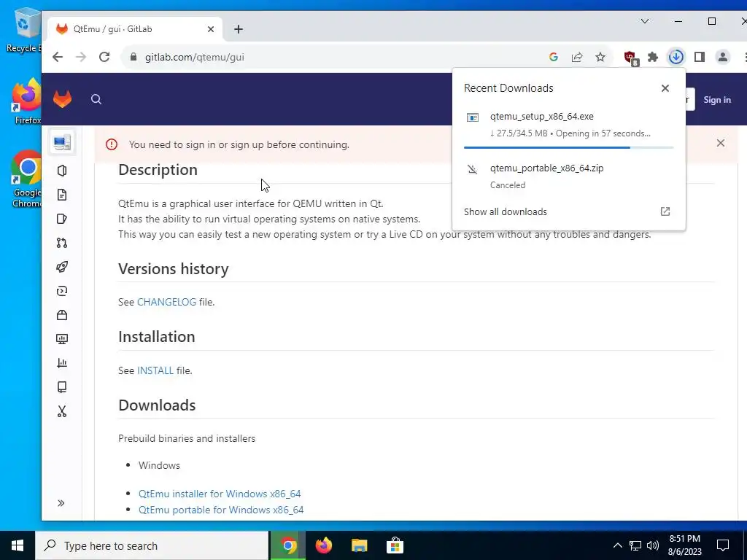
Task: Open Deployments icon in sidebar
Action: (x=62, y=291)
